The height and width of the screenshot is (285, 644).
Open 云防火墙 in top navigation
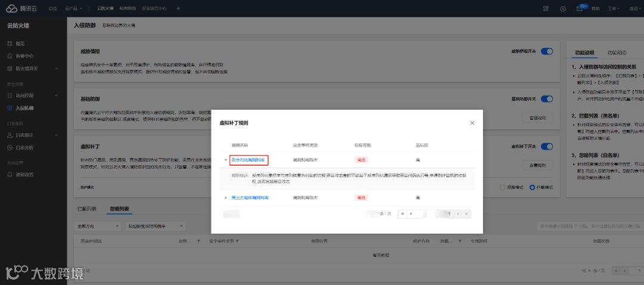[x=106, y=8]
